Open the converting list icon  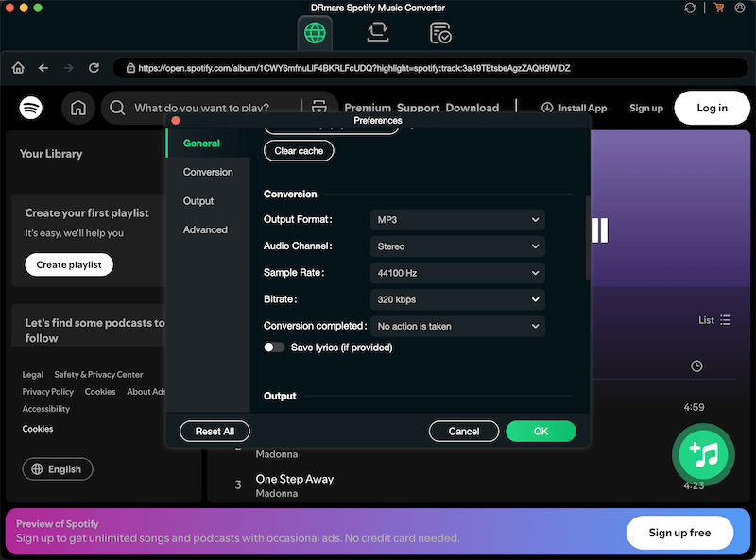pos(377,33)
